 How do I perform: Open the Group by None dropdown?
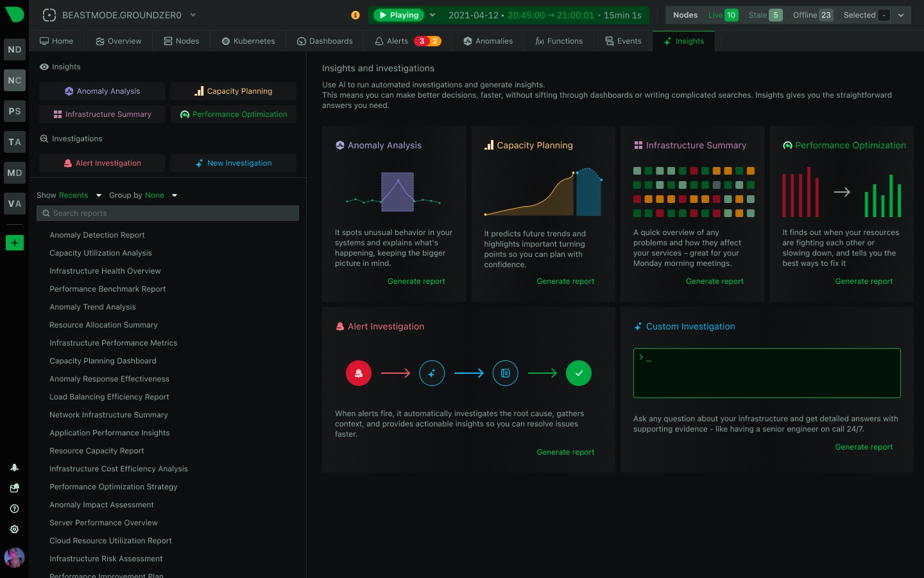tap(162, 195)
